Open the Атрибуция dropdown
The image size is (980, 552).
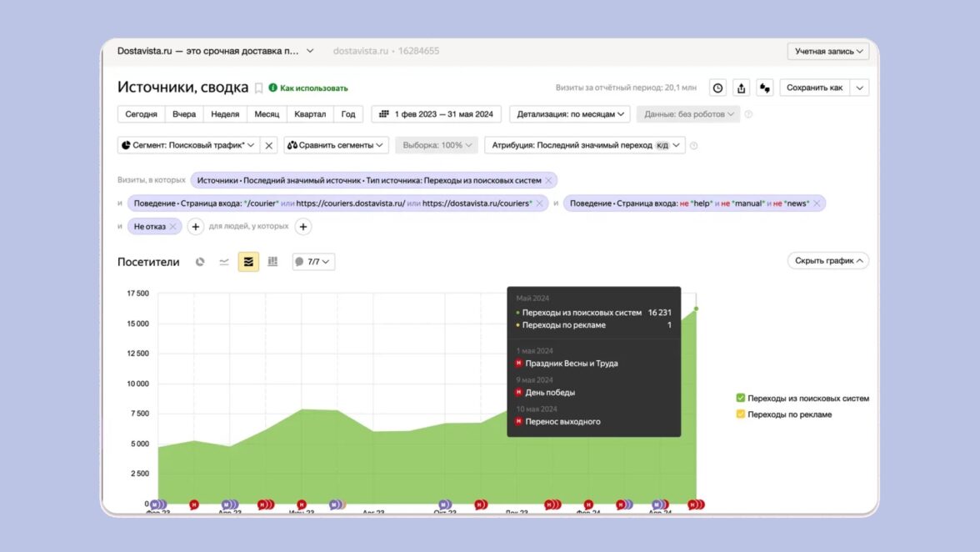584,145
